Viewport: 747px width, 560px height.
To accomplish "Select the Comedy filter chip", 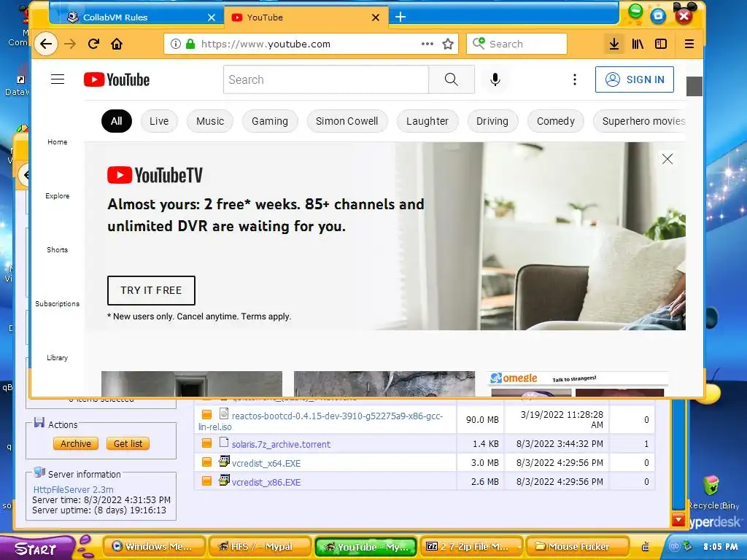I will [555, 121].
